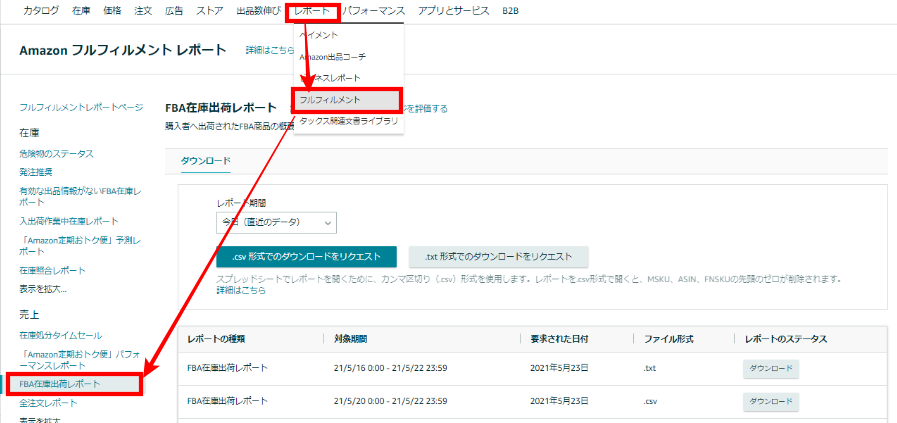This screenshot has width=897, height=423.
Task: Request the .csv format download
Action: 307,256
